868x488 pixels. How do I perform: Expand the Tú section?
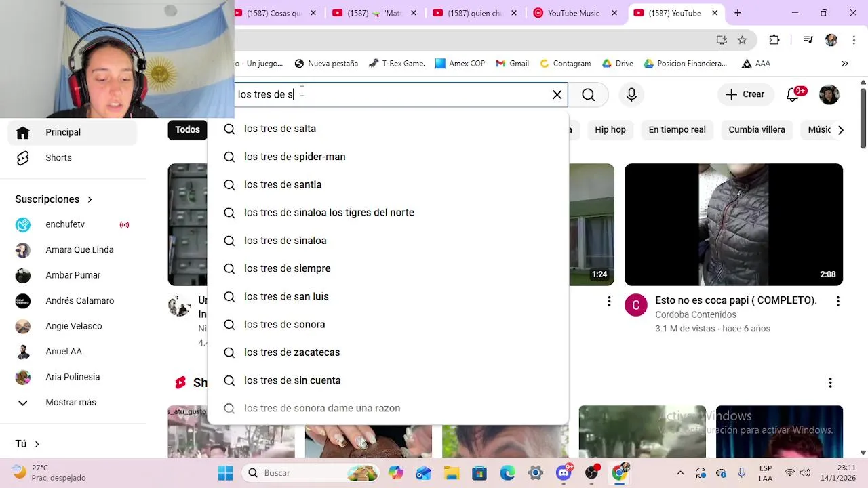pos(28,444)
